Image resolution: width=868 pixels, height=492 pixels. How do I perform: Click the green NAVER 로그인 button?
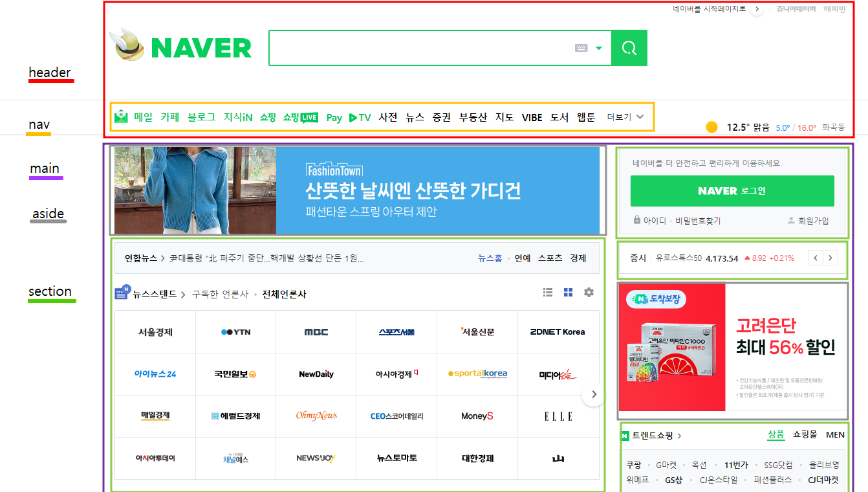[x=732, y=191]
